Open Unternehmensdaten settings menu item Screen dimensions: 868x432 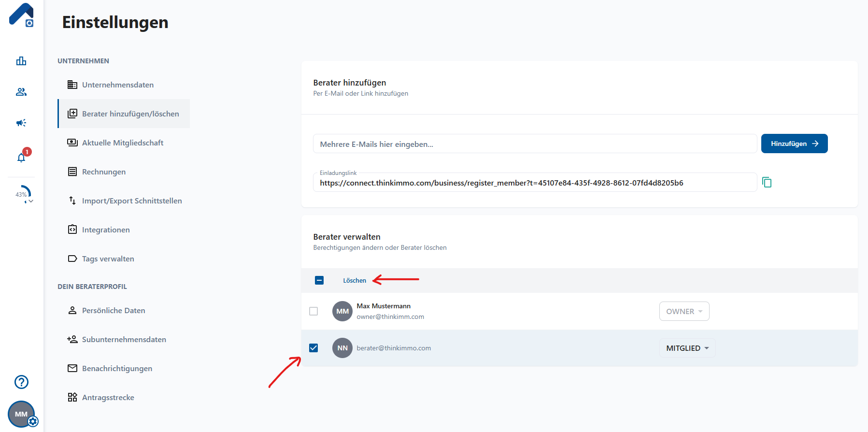[118, 85]
